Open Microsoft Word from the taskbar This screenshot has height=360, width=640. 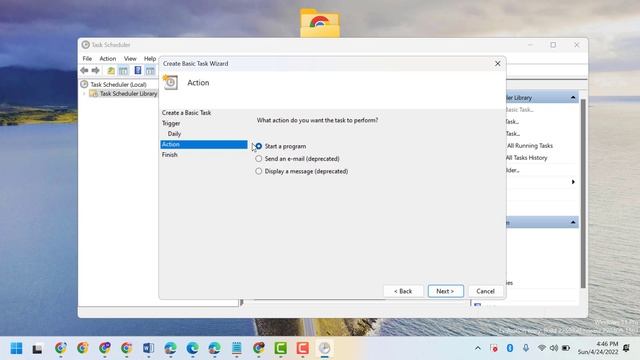coord(149,348)
